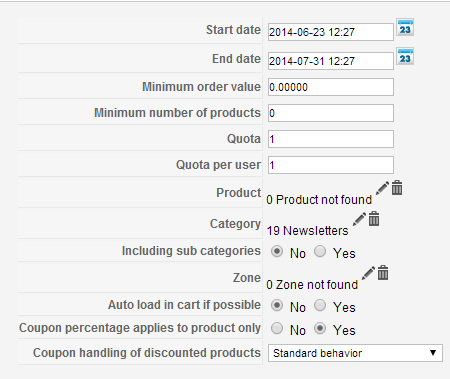Click the Quota per user field
The width and height of the screenshot is (450, 379).
(331, 165)
